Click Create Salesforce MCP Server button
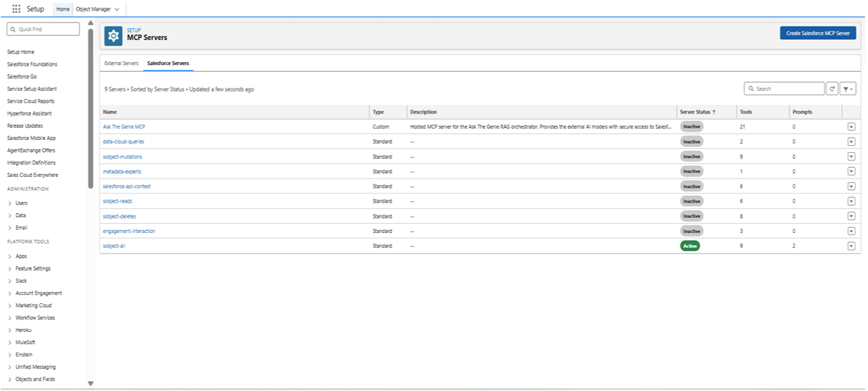Image resolution: width=868 pixels, height=391 pixels. (x=818, y=33)
